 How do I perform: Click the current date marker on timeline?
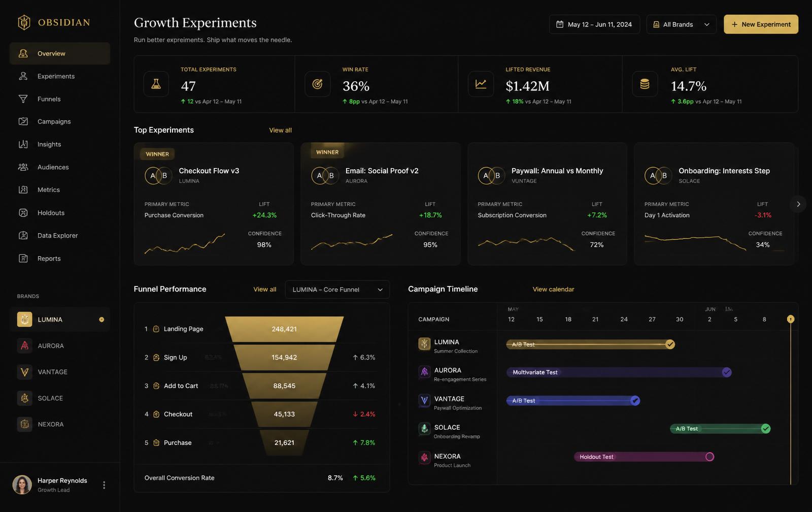point(791,319)
